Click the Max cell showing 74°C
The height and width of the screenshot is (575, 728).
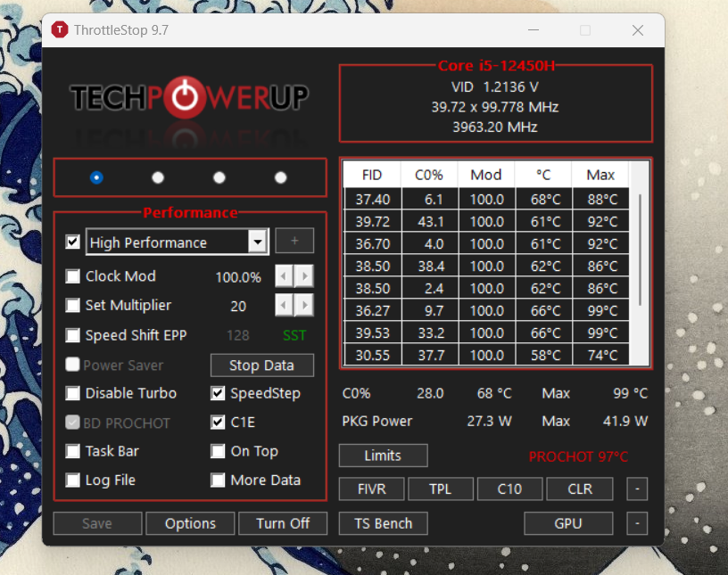601,355
